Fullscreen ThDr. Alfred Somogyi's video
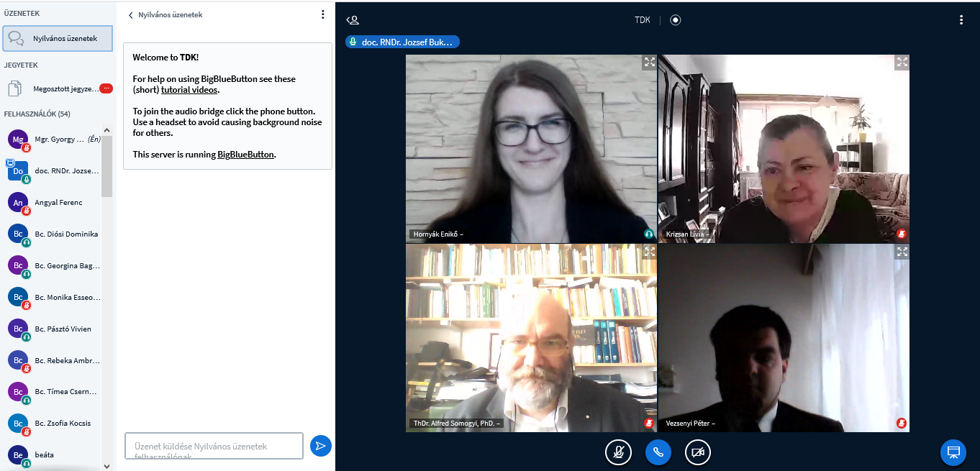This screenshot has width=980, height=471. 649,252
